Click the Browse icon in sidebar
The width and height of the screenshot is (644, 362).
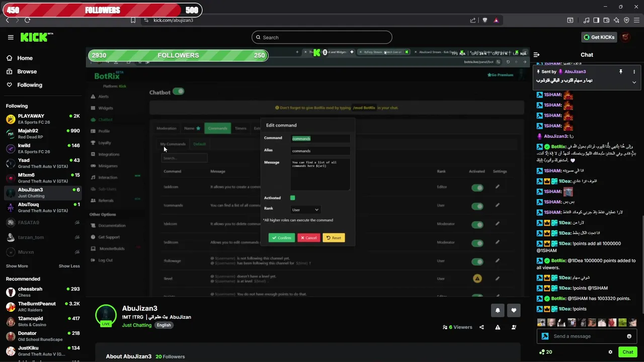tap(10, 71)
